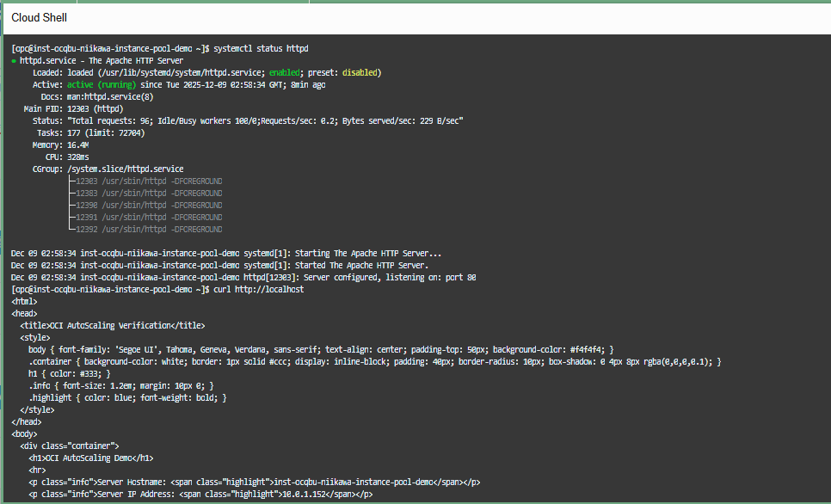Screen dimensions: 831x504
Task: Click the Main PID 12303 value
Action: 80,109
